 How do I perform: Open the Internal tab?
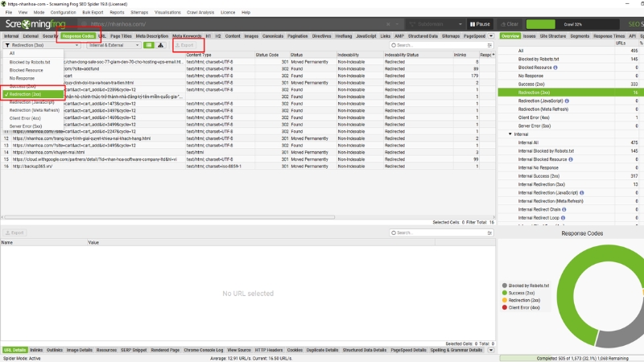coord(11,36)
